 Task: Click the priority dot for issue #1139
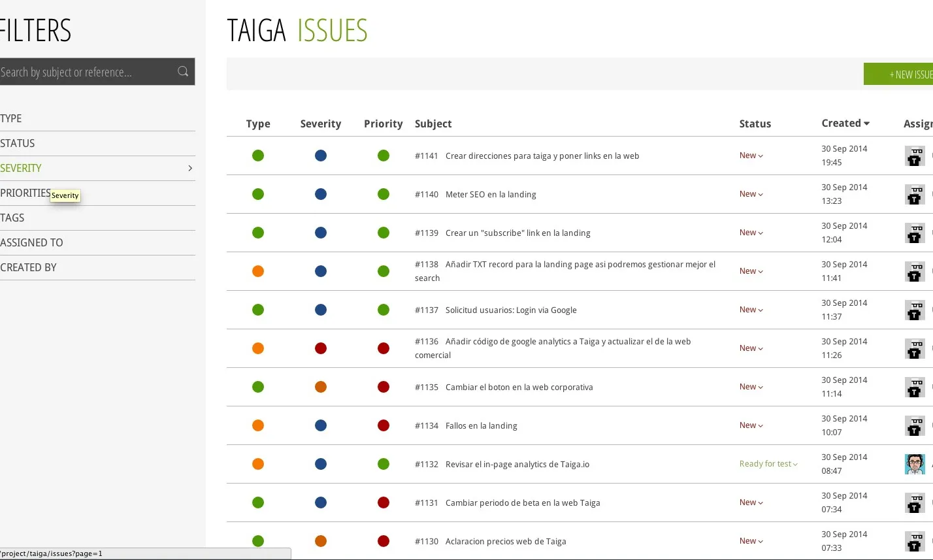click(x=384, y=233)
